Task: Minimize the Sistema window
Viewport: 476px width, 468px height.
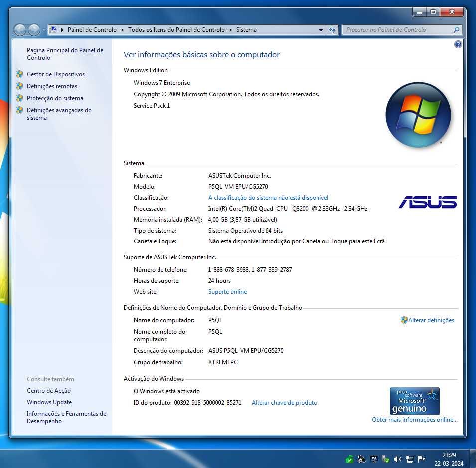Action: pyautogui.click(x=420, y=12)
